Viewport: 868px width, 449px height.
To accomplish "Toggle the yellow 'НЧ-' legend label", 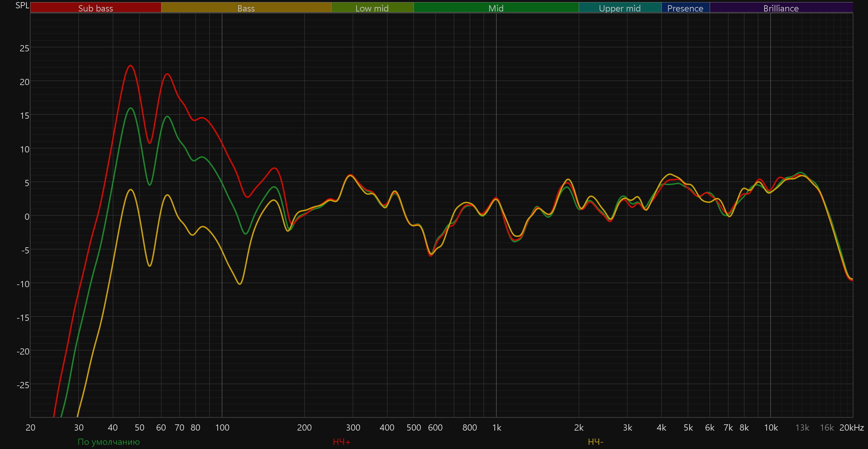I will coord(595,442).
